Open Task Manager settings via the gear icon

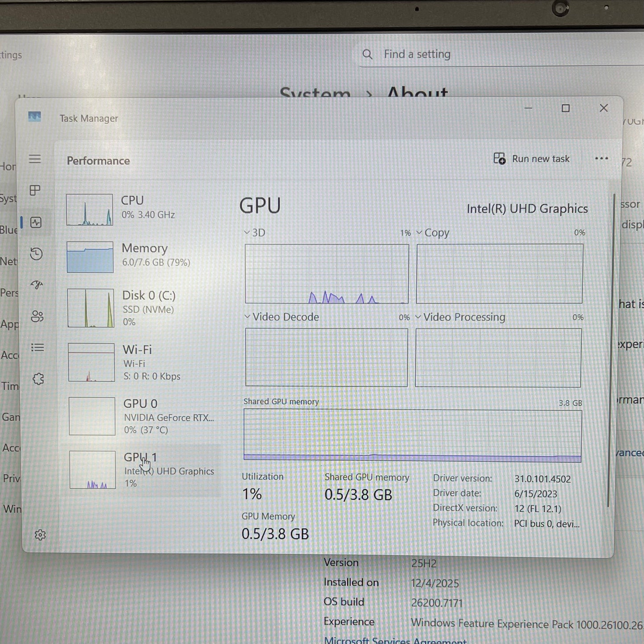[x=40, y=536]
